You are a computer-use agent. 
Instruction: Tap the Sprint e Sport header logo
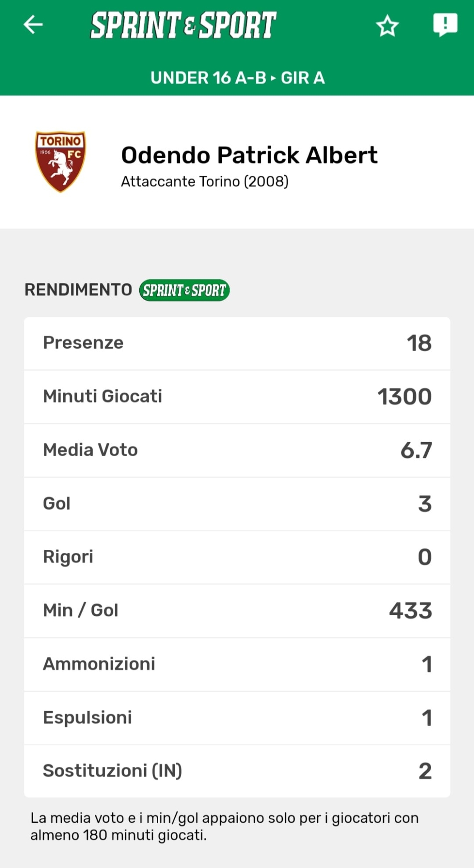point(183,25)
